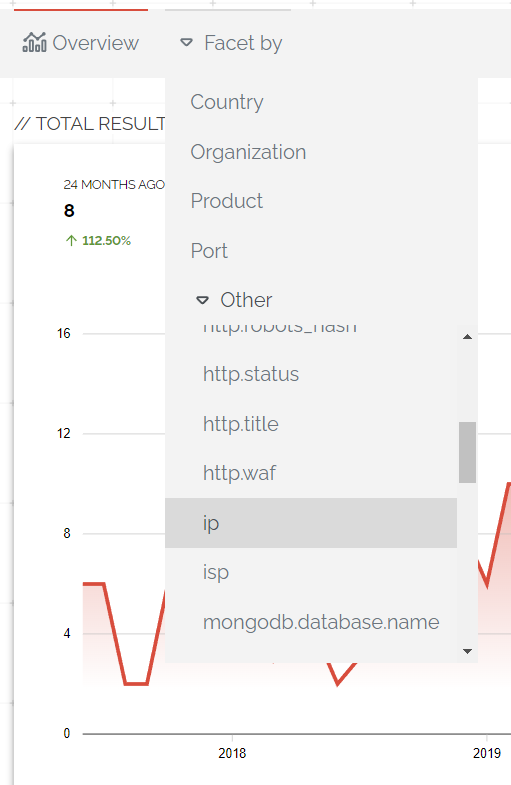Click the scroll down arrow in facet list
511x785 pixels.
(467, 651)
